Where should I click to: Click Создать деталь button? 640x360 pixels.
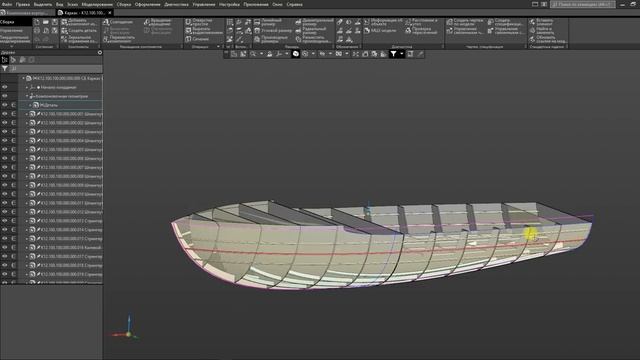[x=79, y=31]
